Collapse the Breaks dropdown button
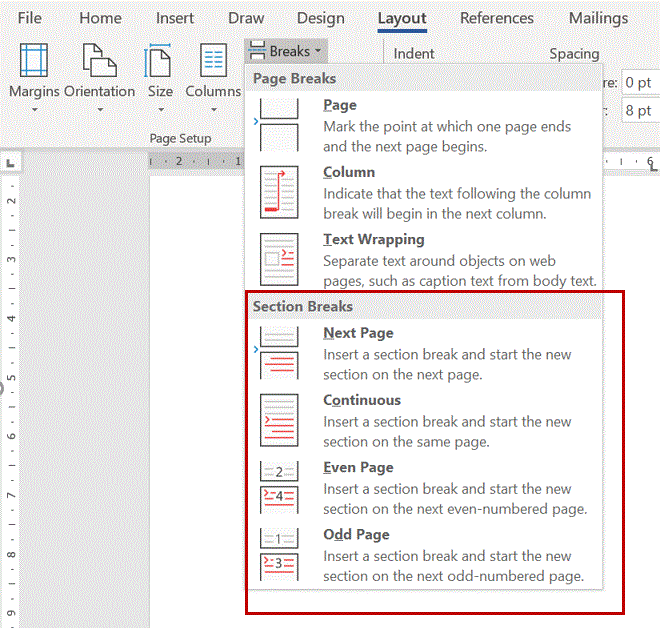The image size is (660, 628). (286, 50)
